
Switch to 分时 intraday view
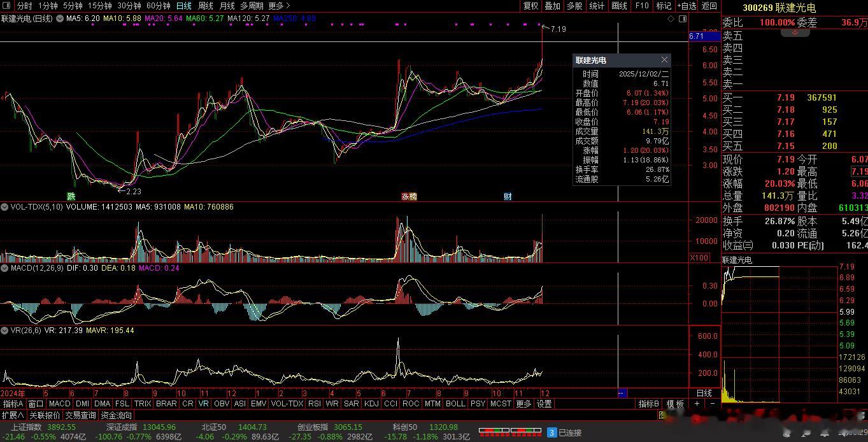[x=24, y=6]
